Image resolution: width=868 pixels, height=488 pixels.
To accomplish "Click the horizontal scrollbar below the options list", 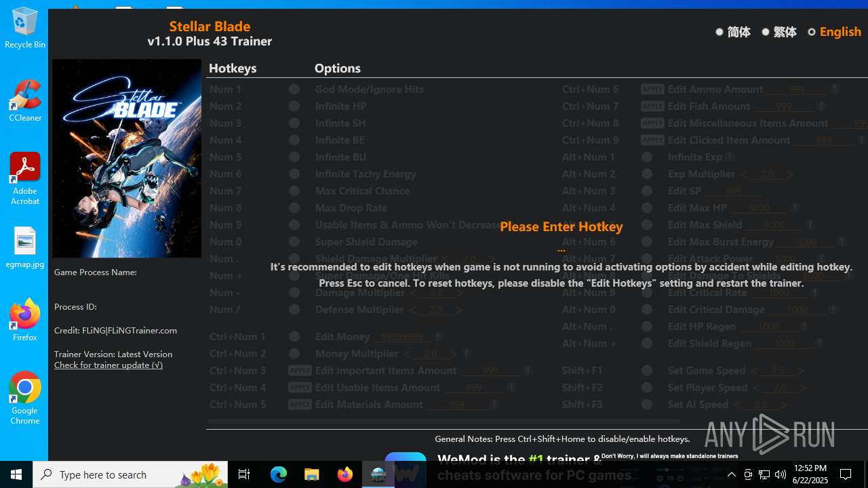I will 443,422.
